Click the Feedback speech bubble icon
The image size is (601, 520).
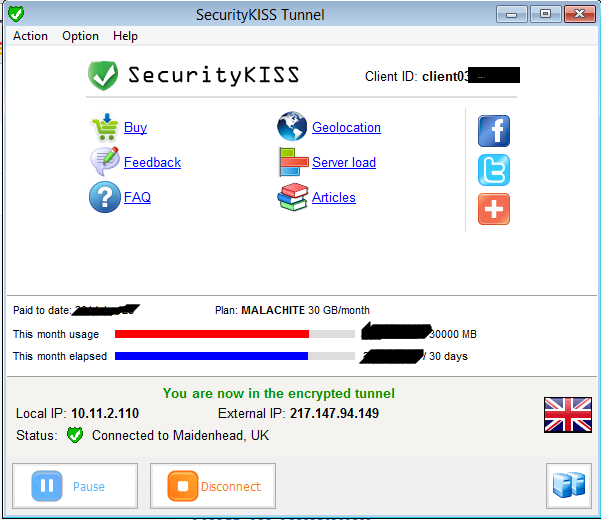104,162
